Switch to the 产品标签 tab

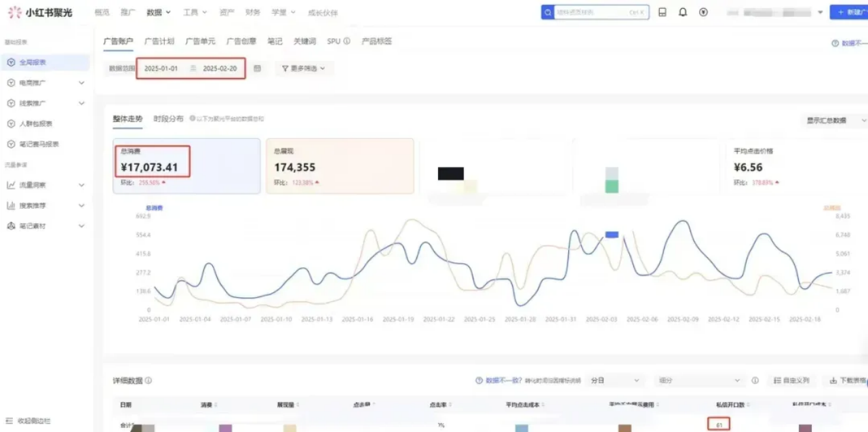376,41
